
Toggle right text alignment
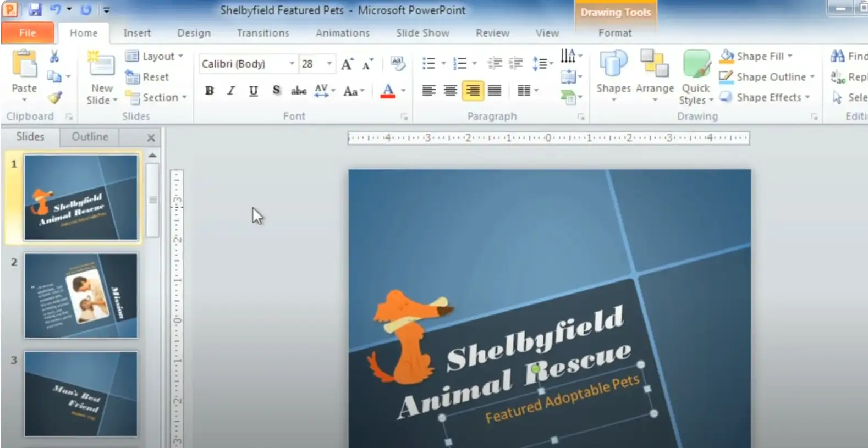[473, 91]
